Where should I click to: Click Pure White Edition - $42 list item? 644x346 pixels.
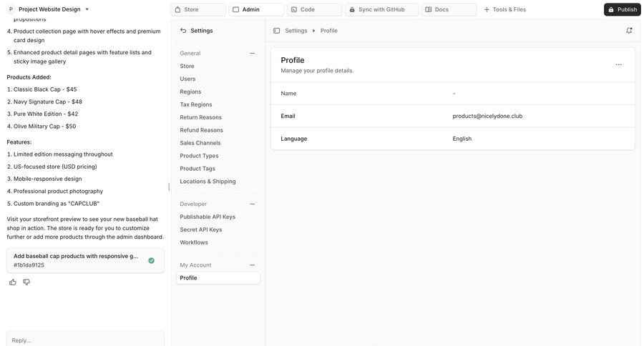pos(46,114)
